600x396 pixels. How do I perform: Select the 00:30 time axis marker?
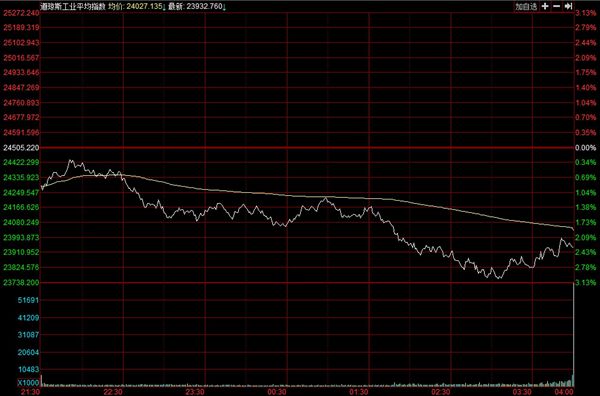click(x=277, y=392)
